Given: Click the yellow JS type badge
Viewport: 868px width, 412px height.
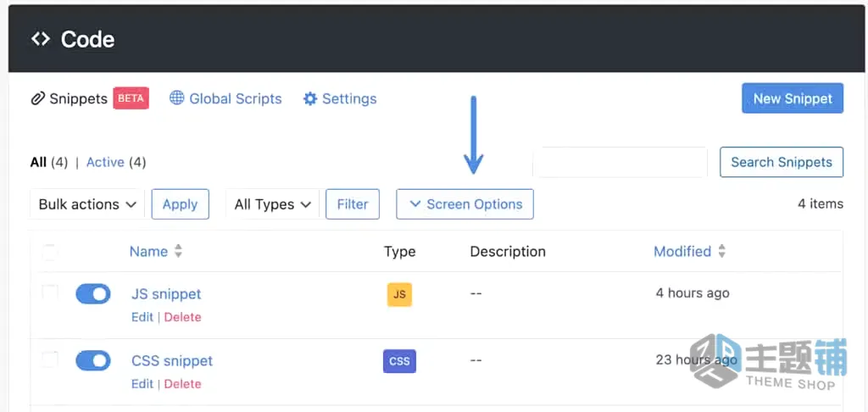Looking at the screenshot, I should pos(399,295).
